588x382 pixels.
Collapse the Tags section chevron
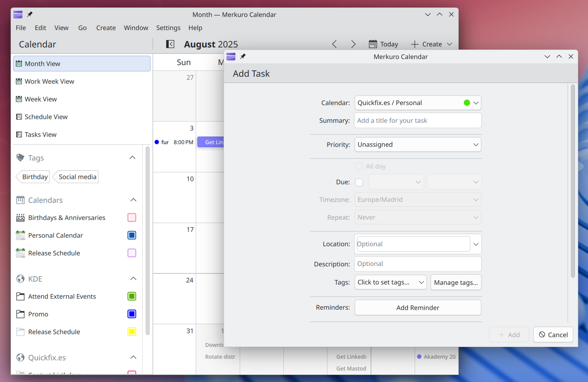133,158
